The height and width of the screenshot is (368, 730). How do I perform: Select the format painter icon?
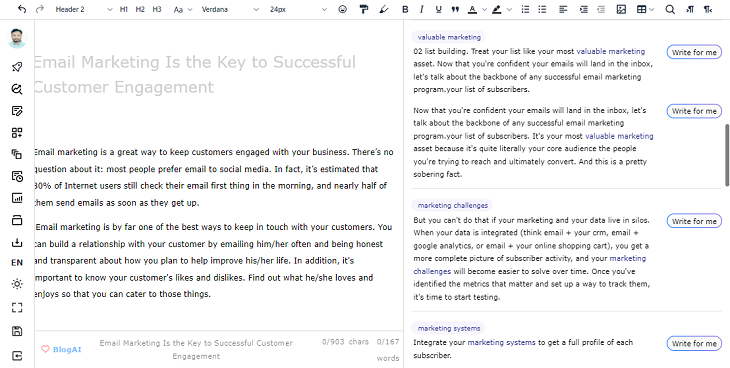click(x=364, y=9)
